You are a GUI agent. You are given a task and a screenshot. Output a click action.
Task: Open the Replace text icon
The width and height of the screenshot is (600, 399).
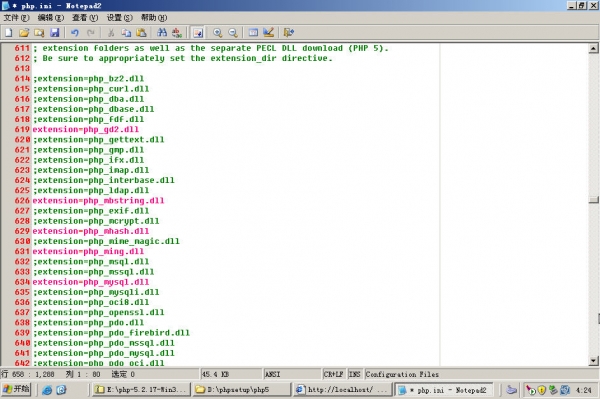(177, 33)
